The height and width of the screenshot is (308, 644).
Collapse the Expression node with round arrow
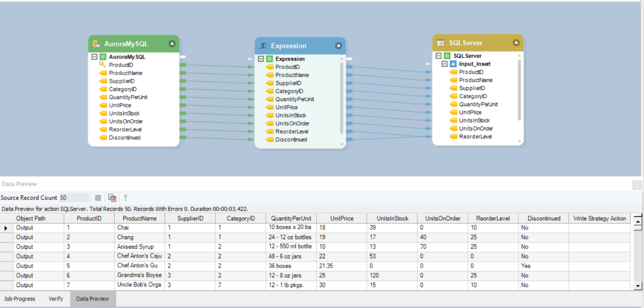(x=339, y=46)
